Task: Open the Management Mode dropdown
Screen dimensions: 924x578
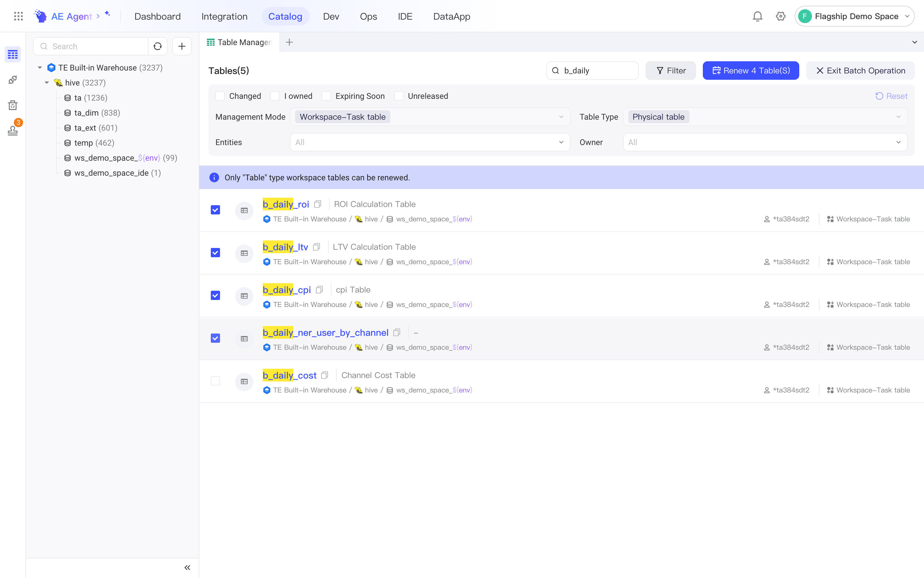Action: click(430, 117)
